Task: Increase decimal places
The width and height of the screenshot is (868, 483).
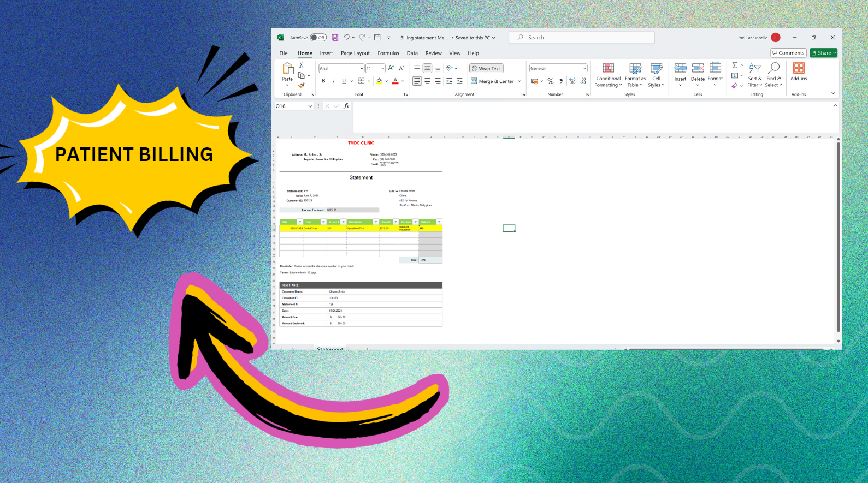Action: point(572,81)
